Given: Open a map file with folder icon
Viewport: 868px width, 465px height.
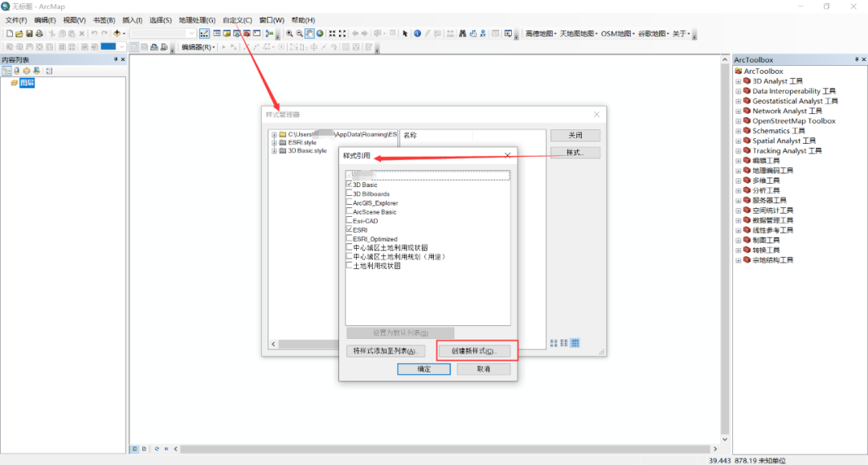Looking at the screenshot, I should (19, 34).
